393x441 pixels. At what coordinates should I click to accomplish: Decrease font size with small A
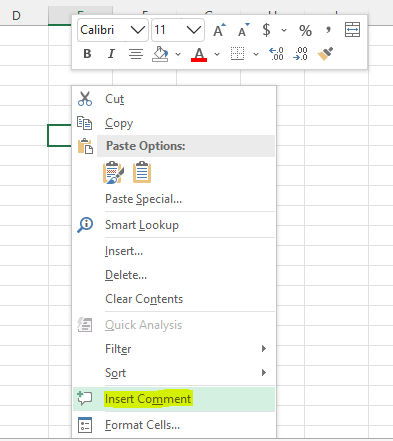pos(244,30)
